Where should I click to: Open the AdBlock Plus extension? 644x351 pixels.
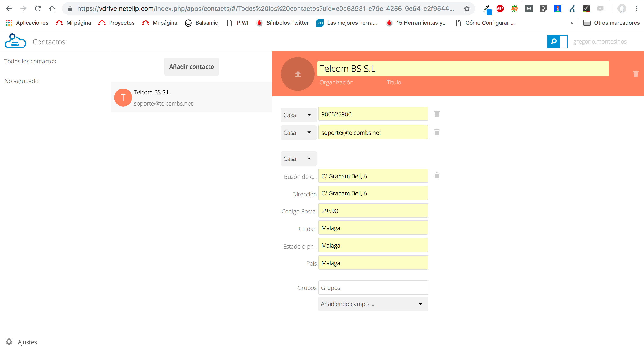pyautogui.click(x=500, y=9)
